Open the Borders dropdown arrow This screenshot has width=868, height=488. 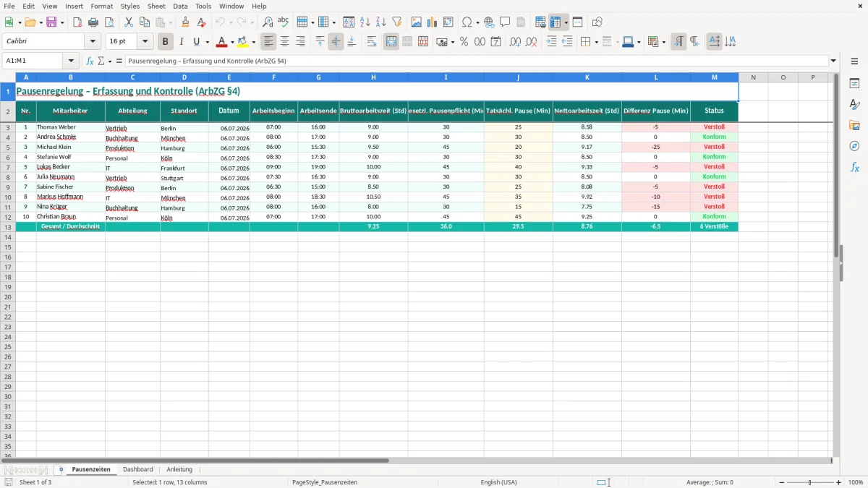coord(596,42)
